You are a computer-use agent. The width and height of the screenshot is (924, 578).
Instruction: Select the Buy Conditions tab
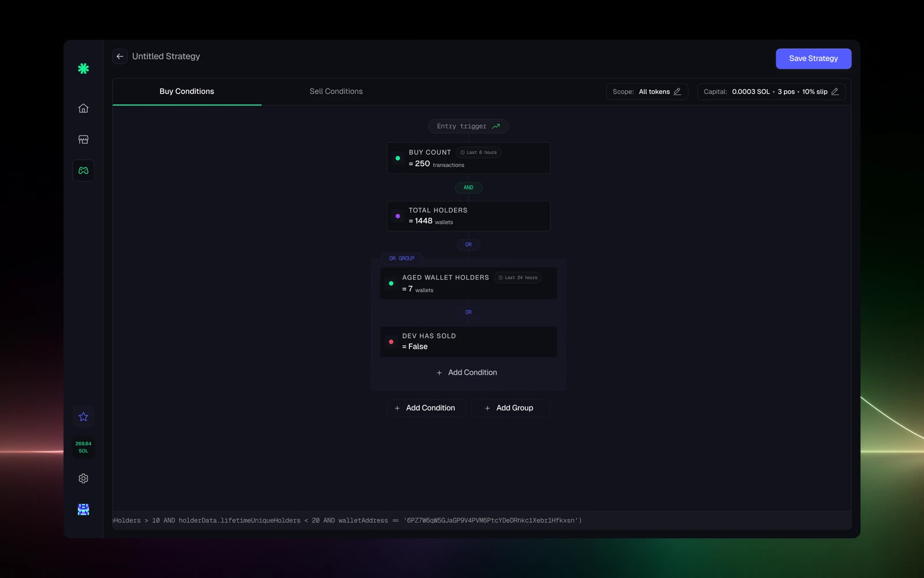[187, 91]
